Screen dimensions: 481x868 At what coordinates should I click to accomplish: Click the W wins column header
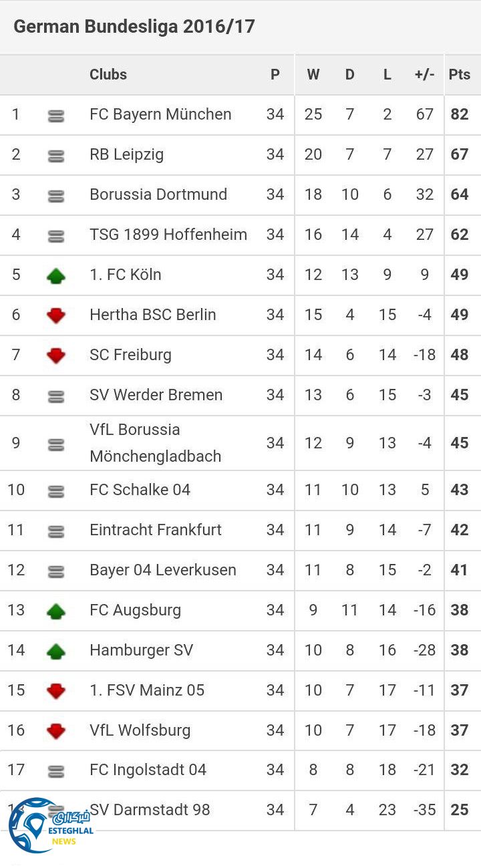click(x=313, y=74)
